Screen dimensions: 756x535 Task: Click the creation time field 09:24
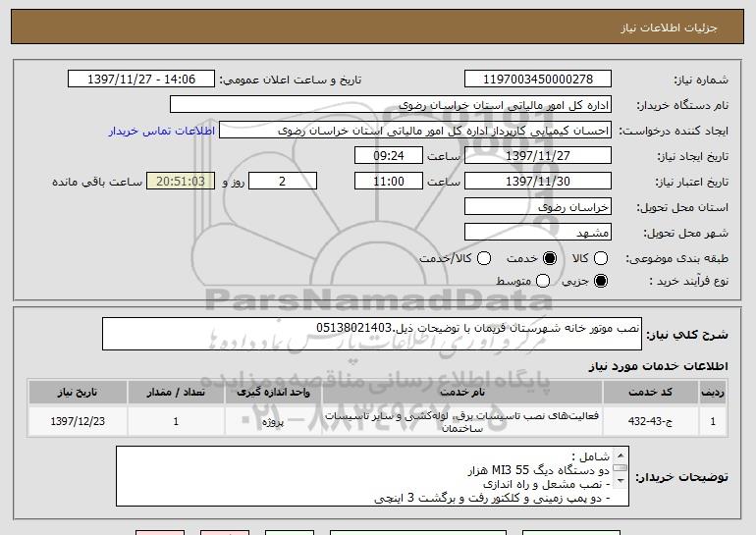(389, 156)
